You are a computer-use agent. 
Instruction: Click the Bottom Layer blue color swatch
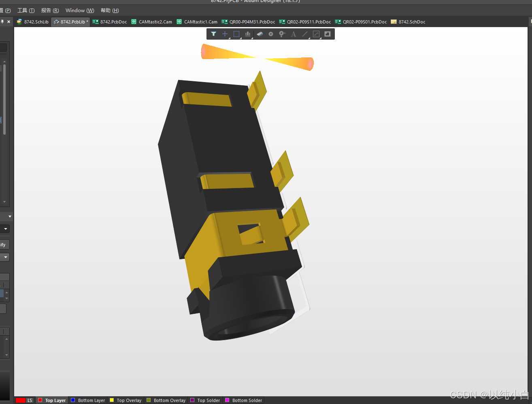point(73,400)
